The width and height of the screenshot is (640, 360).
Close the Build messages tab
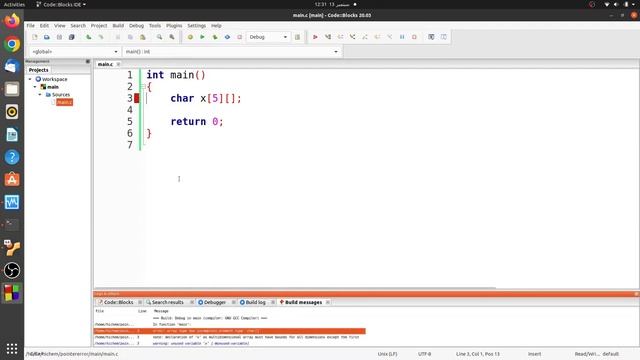point(328,302)
